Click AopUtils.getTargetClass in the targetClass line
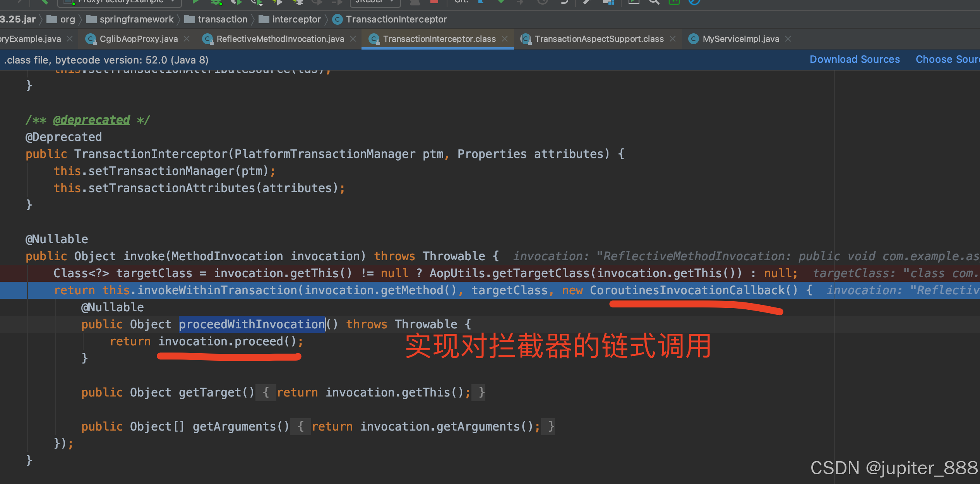This screenshot has width=980, height=484. (509, 273)
